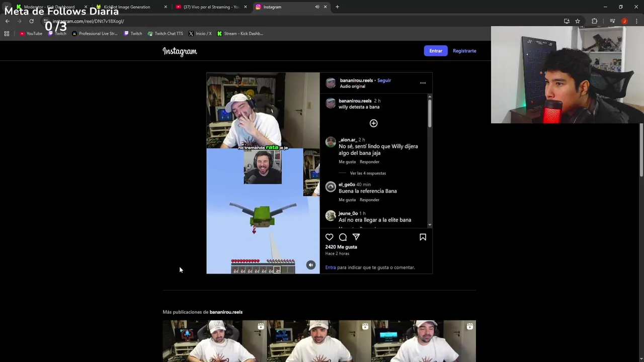
Task: Open the middle reel thumbnail under Más publicaciones
Action: [x=319, y=341]
